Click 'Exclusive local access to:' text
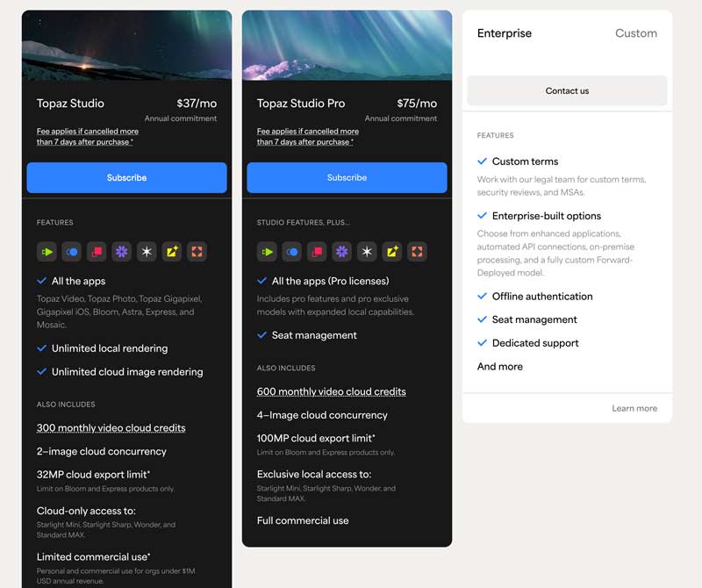The height and width of the screenshot is (588, 702). 314,474
